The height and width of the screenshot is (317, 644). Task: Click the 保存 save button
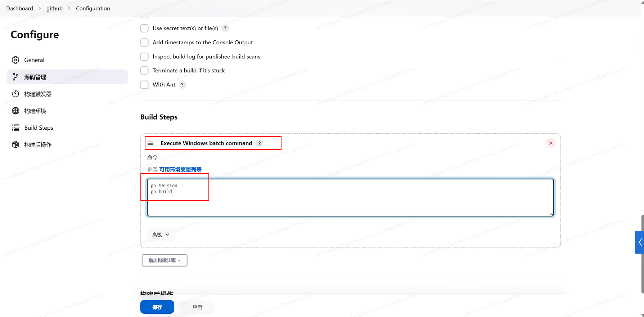click(157, 307)
